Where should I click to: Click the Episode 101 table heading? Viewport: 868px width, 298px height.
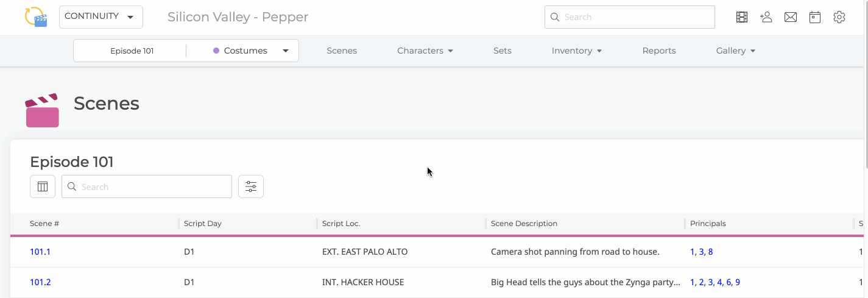[x=72, y=161]
